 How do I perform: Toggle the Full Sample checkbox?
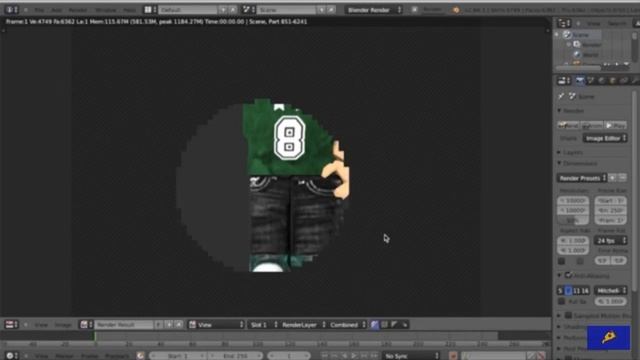point(562,301)
